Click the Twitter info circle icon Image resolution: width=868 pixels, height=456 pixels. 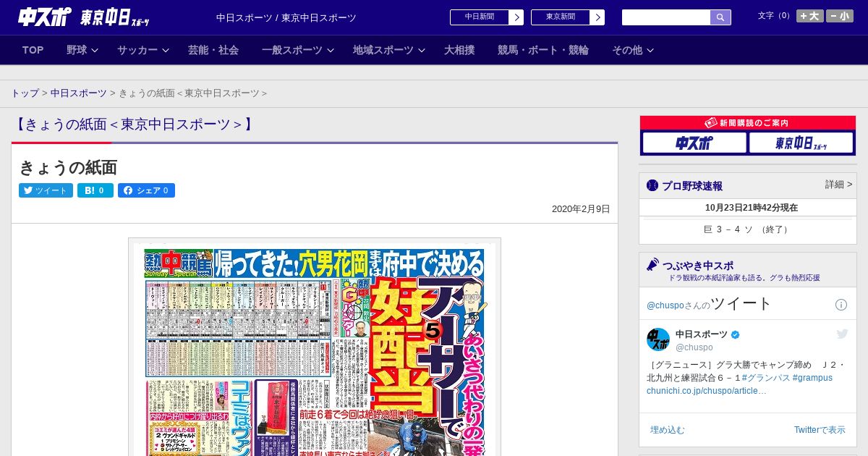[x=841, y=305]
